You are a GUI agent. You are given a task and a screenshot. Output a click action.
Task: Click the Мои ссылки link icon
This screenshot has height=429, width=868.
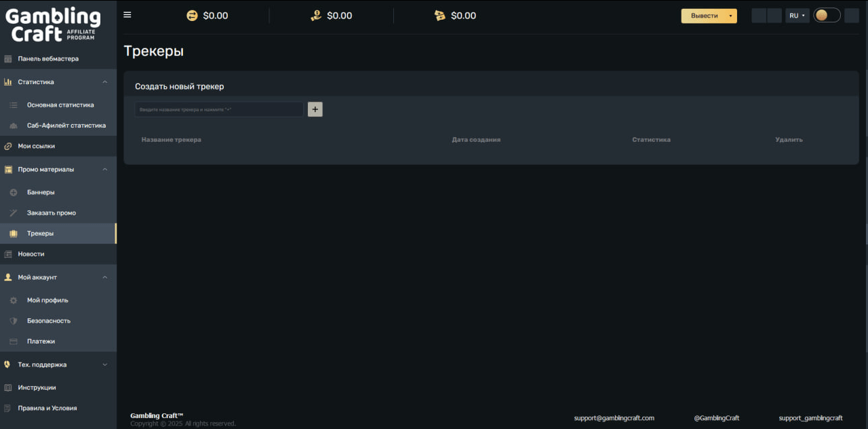8,146
